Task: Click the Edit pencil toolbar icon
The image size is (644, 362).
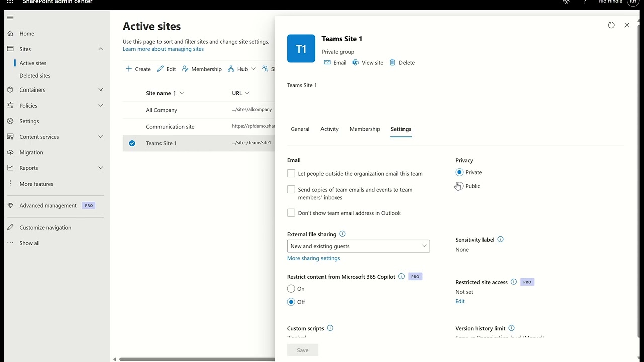Action: coord(160,69)
